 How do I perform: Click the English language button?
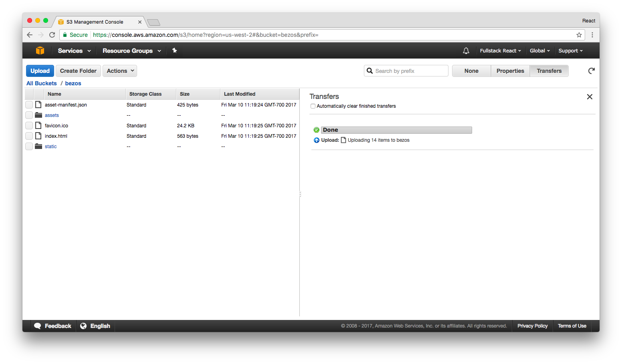(95, 326)
